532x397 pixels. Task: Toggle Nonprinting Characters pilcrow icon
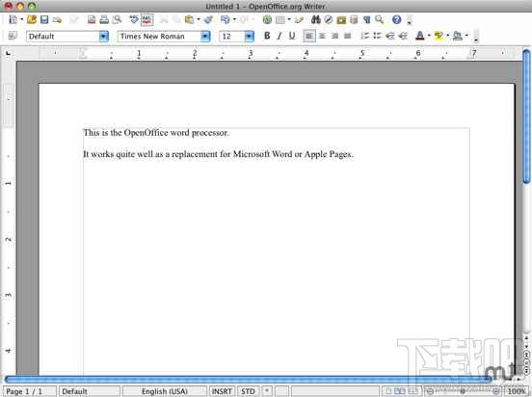pos(367,19)
